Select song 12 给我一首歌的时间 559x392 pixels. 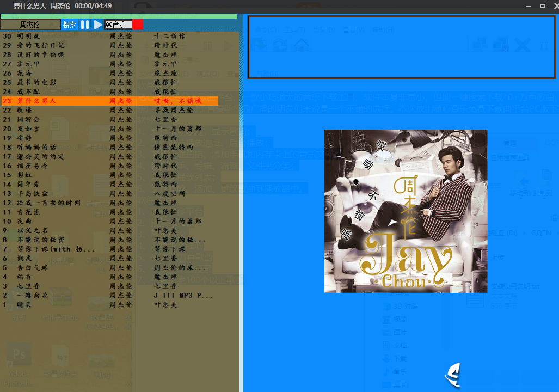[110, 203]
